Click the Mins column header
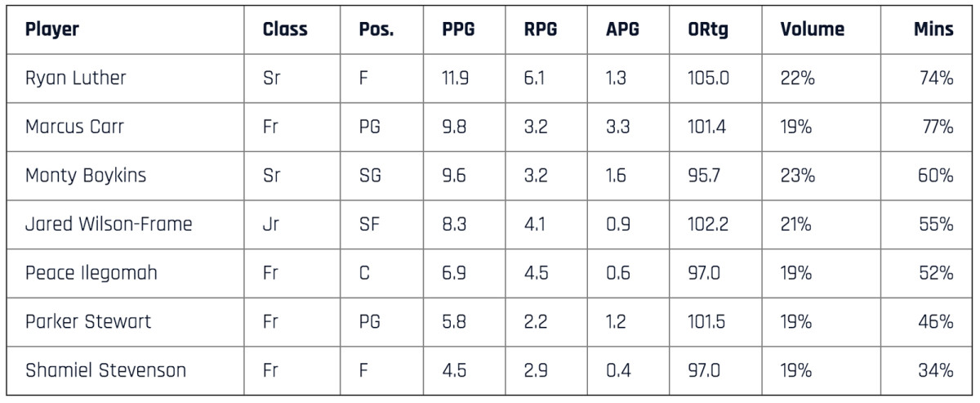The height and width of the screenshot is (403, 980). tap(933, 29)
